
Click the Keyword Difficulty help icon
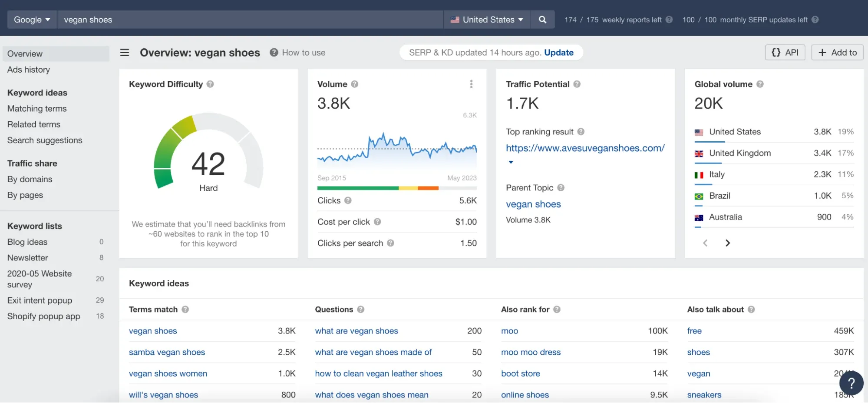click(210, 84)
